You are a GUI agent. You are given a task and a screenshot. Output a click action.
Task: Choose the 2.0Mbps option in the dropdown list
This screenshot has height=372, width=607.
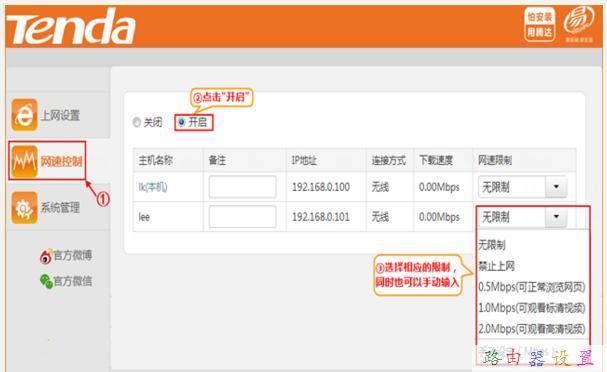coord(532,329)
